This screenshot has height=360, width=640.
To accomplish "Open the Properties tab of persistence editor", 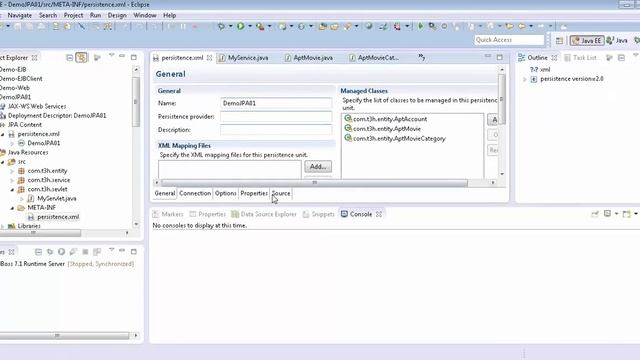I will [x=254, y=193].
